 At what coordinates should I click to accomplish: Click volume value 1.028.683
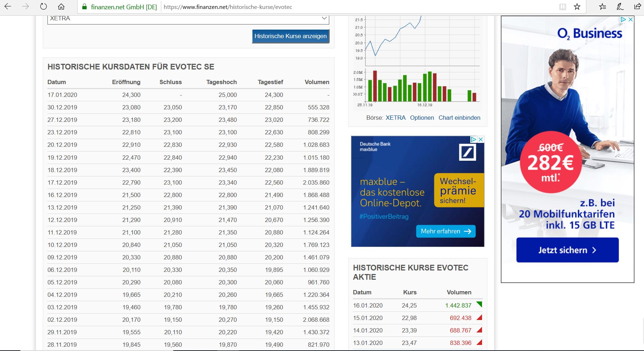tap(316, 145)
